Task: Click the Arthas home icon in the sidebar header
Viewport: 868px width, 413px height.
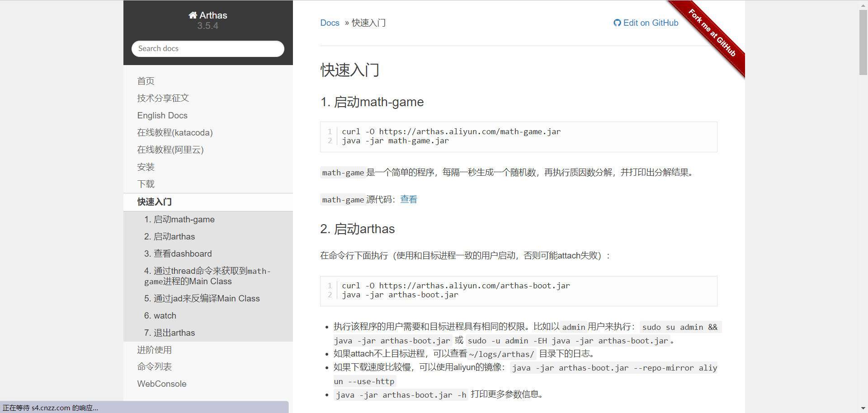Action: 193,15
